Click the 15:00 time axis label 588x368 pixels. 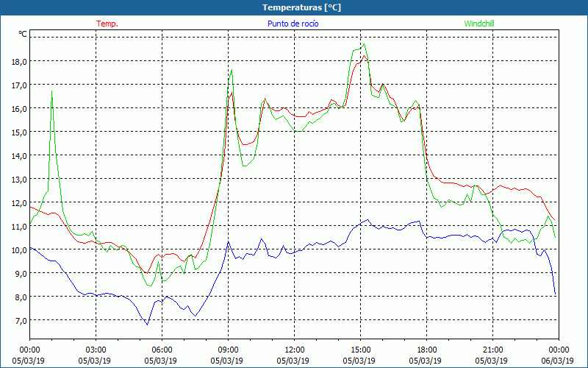click(x=361, y=350)
